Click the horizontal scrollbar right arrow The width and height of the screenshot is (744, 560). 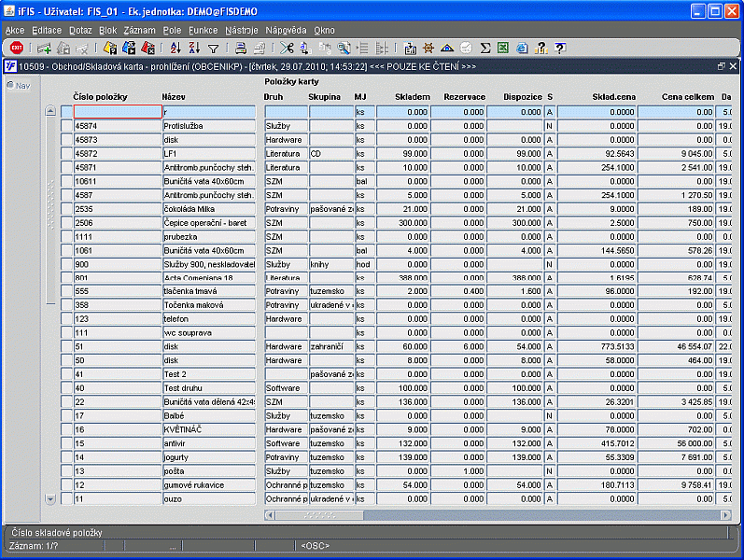pyautogui.click(x=725, y=515)
